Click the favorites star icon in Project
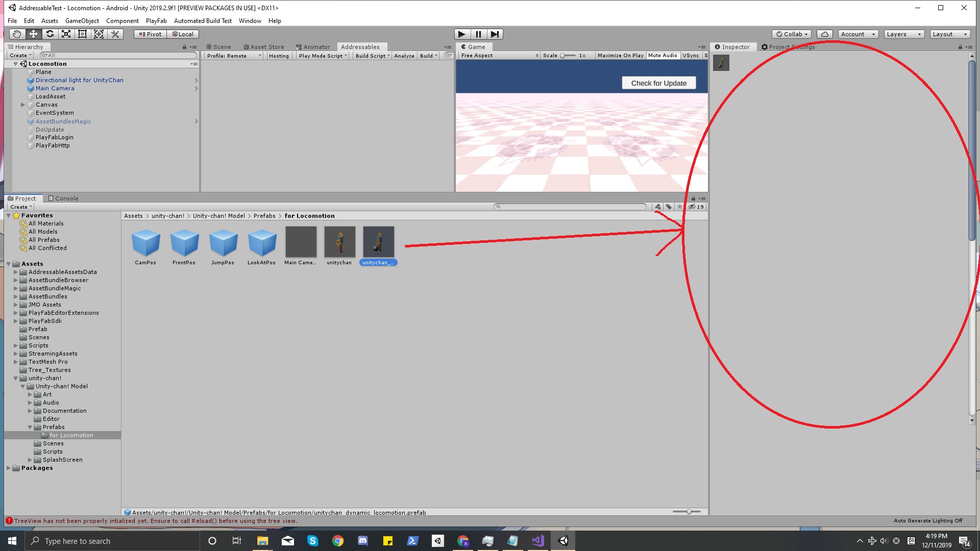Image resolution: width=980 pixels, height=551 pixels. [679, 207]
